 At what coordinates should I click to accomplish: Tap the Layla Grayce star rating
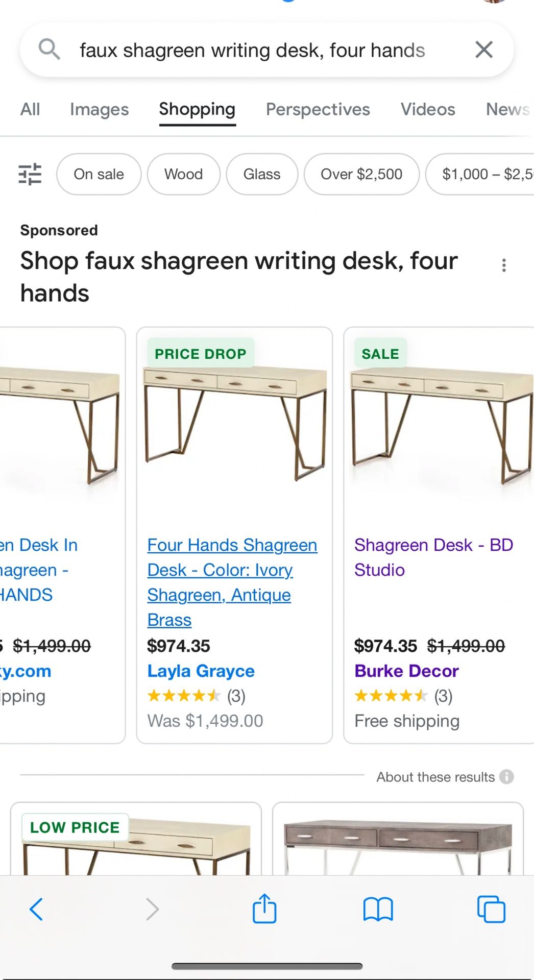point(185,695)
